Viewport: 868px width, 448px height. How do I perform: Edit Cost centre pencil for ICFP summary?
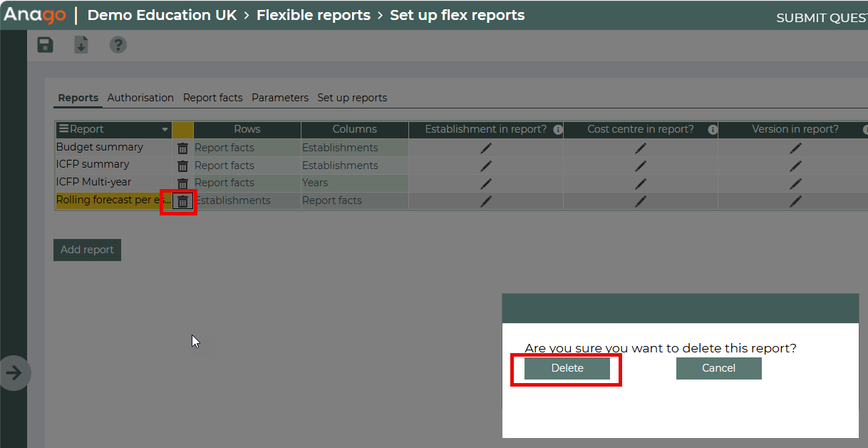pos(641,166)
